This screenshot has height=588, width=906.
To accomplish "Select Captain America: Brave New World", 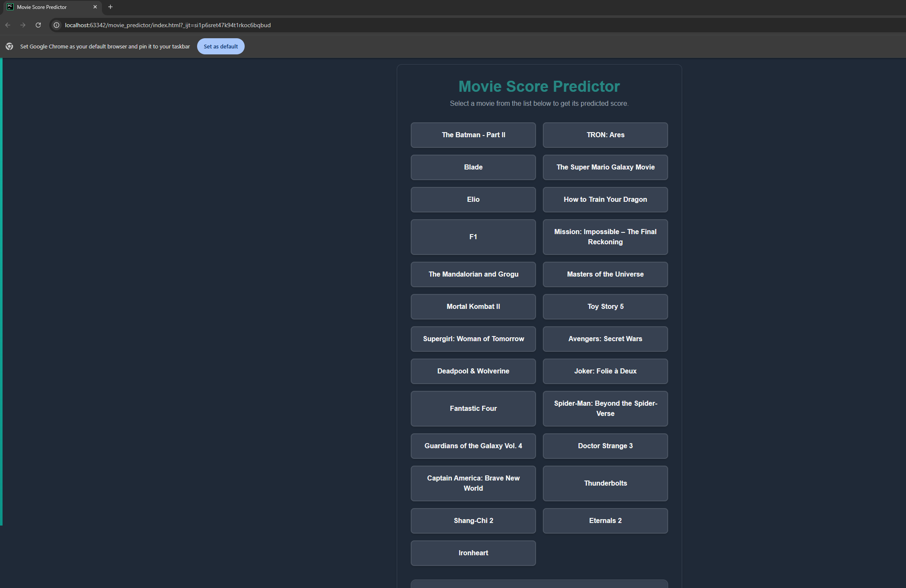I will click(x=473, y=483).
